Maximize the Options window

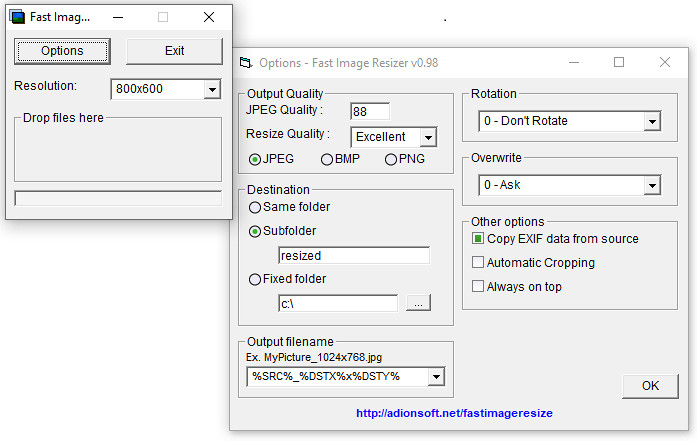(x=619, y=62)
